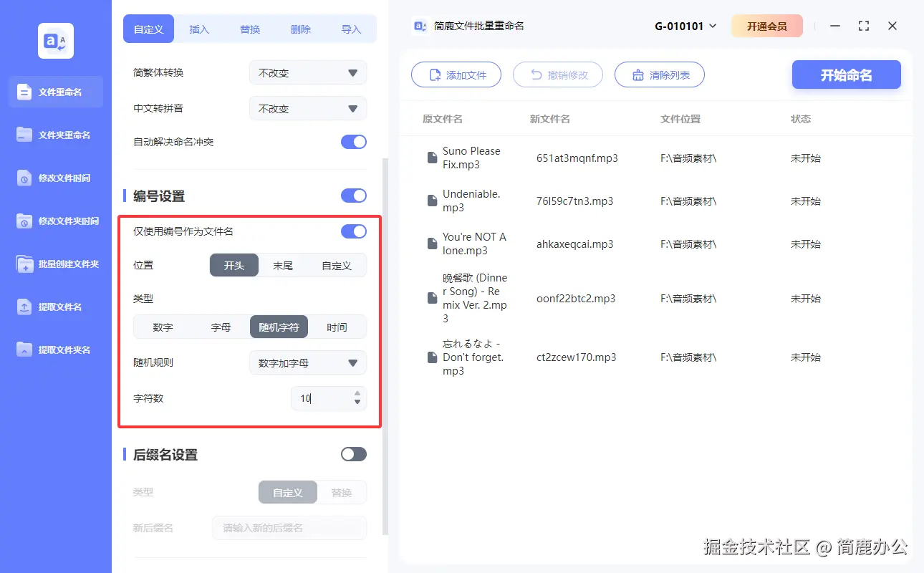The width and height of the screenshot is (924, 573).
Task: Switch to the 自定义 tab
Action: point(149,29)
